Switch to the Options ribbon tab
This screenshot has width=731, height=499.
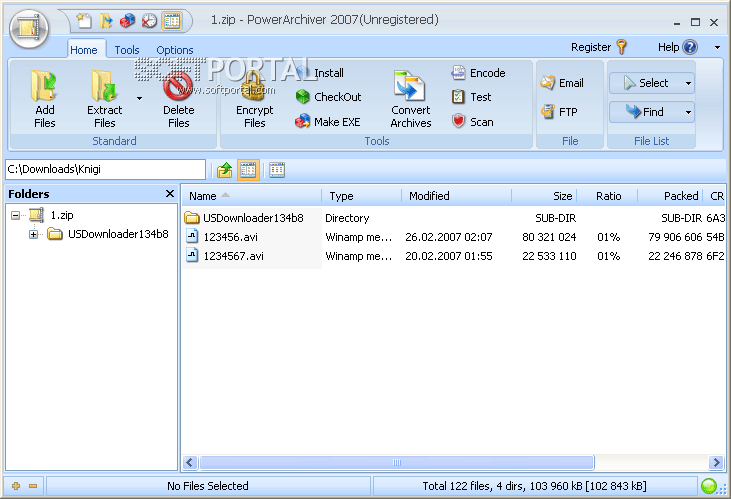click(175, 50)
